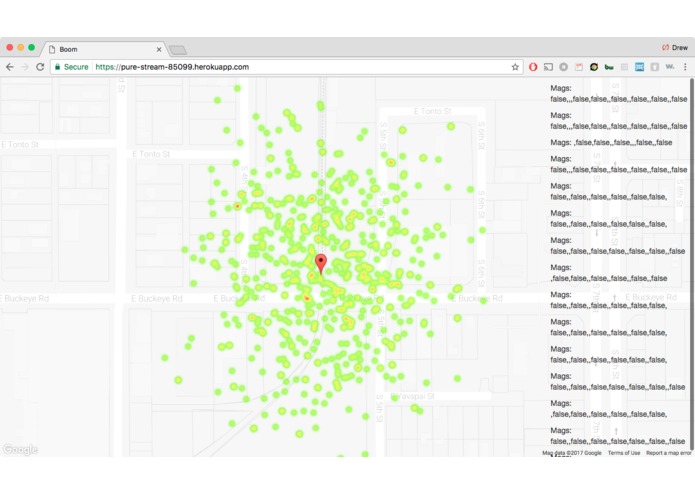
Task: Minimize window with yellow button
Action: (20, 47)
